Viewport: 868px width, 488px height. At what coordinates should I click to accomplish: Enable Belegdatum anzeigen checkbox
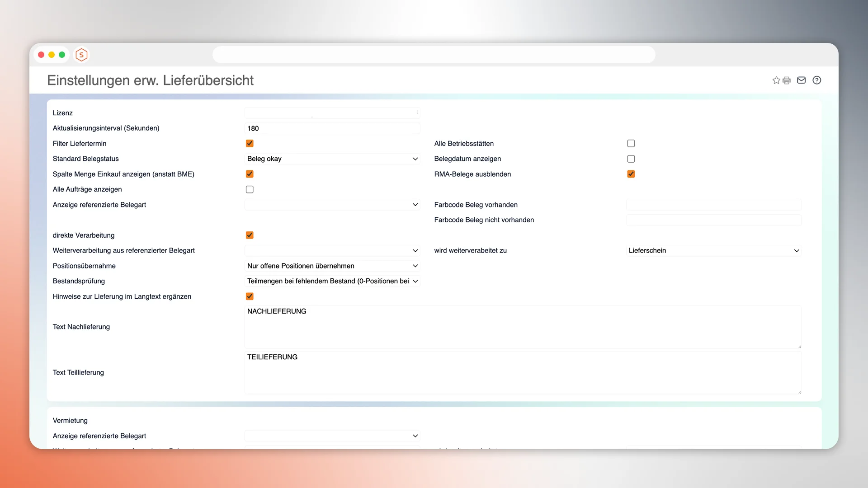(x=631, y=159)
